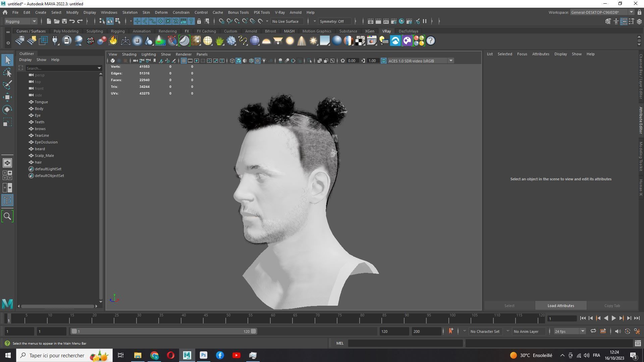Activate the Lasso select tool
The image size is (644, 362).
7,73
